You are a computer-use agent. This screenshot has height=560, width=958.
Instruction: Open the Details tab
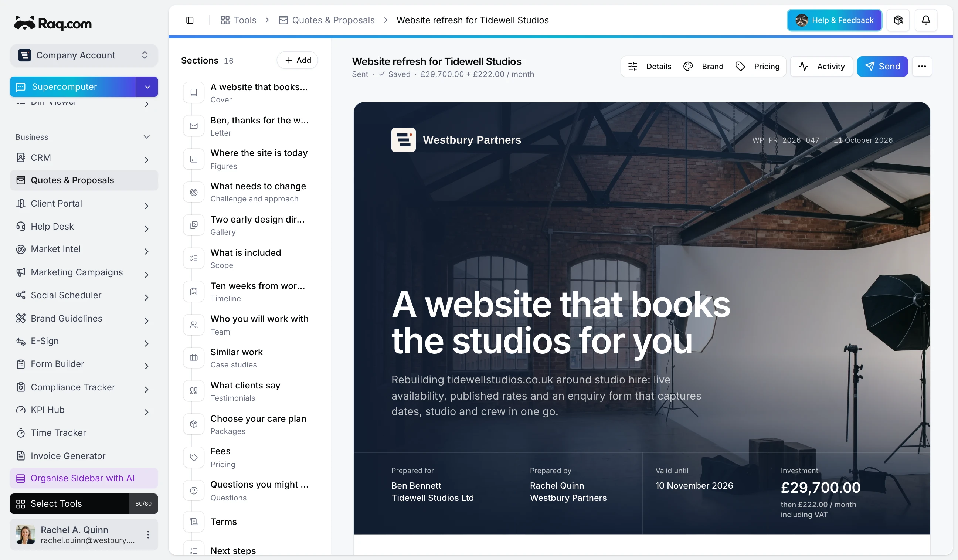[x=650, y=67]
